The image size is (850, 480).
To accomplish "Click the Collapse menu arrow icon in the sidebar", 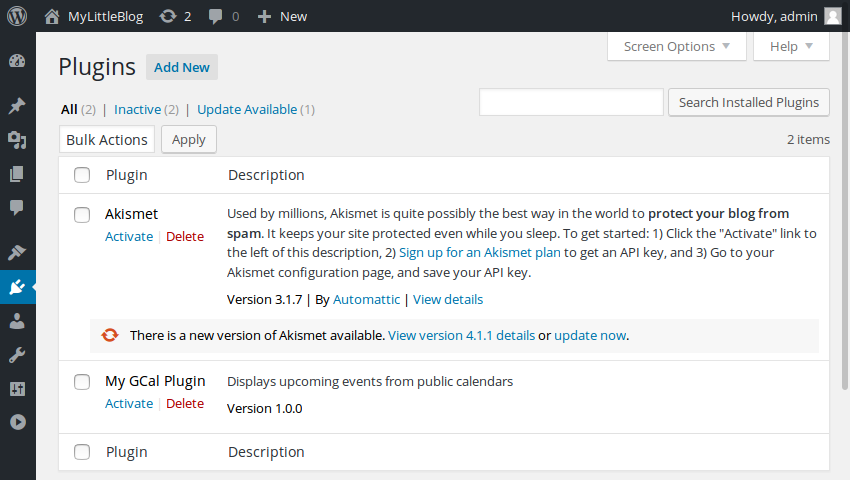I will (x=17, y=422).
